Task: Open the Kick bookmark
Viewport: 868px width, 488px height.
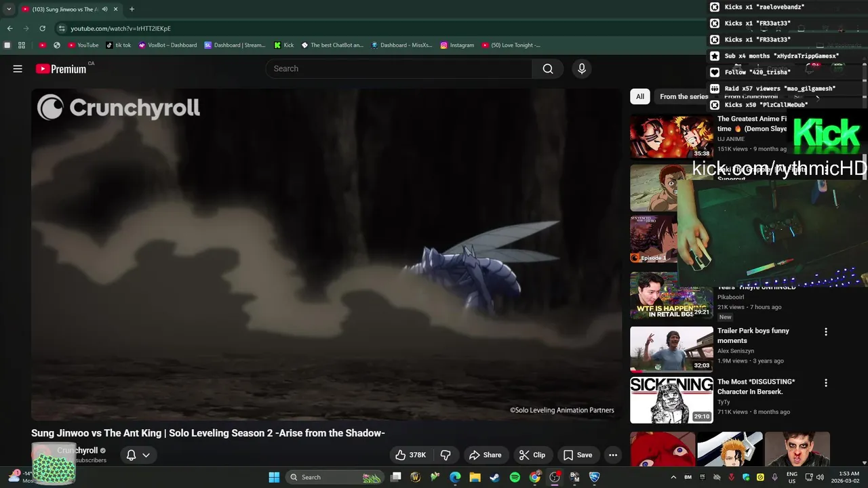Action: tap(284, 45)
